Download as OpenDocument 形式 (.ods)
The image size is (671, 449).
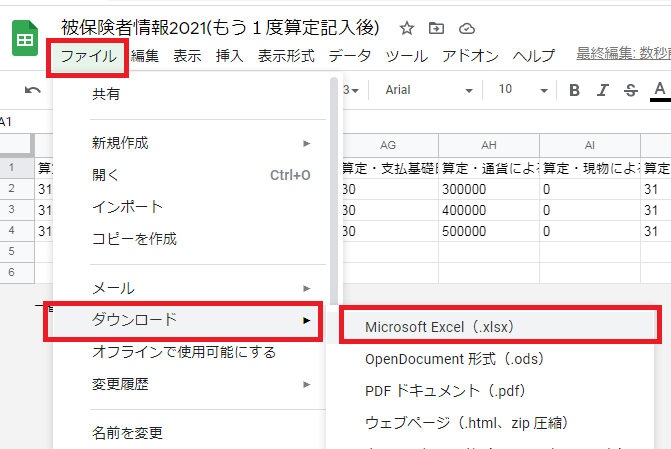click(490, 359)
